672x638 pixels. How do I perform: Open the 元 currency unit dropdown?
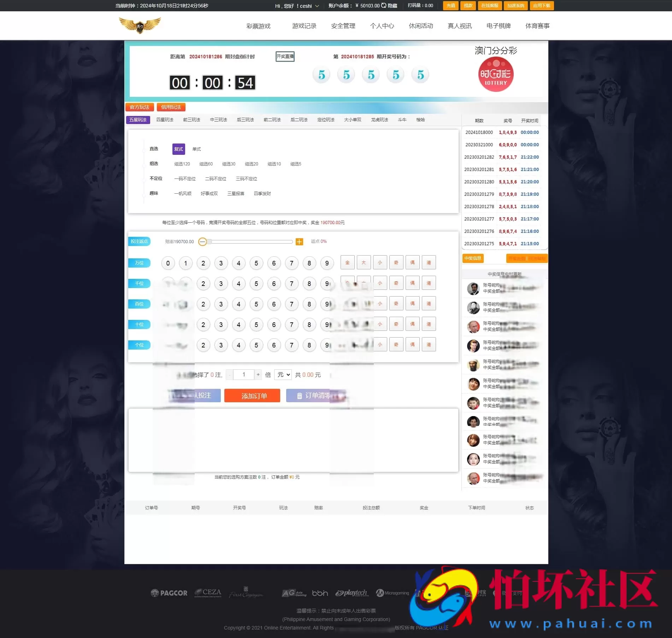[283, 375]
